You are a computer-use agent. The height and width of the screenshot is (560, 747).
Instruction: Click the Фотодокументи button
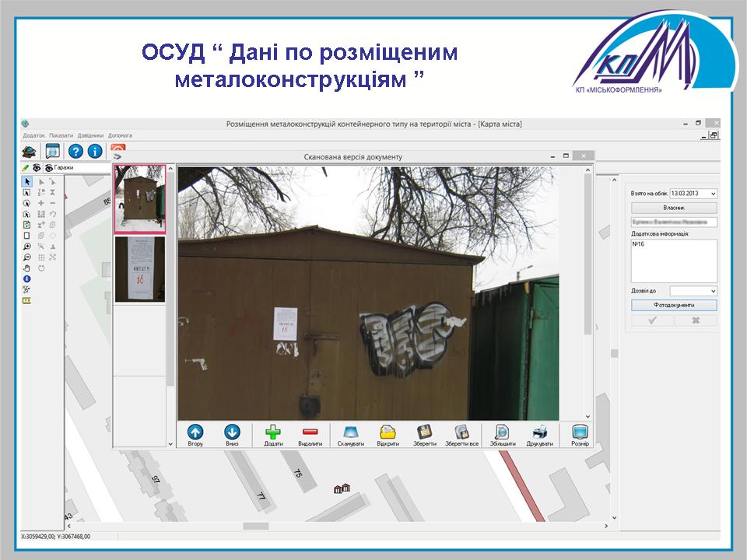tap(674, 306)
